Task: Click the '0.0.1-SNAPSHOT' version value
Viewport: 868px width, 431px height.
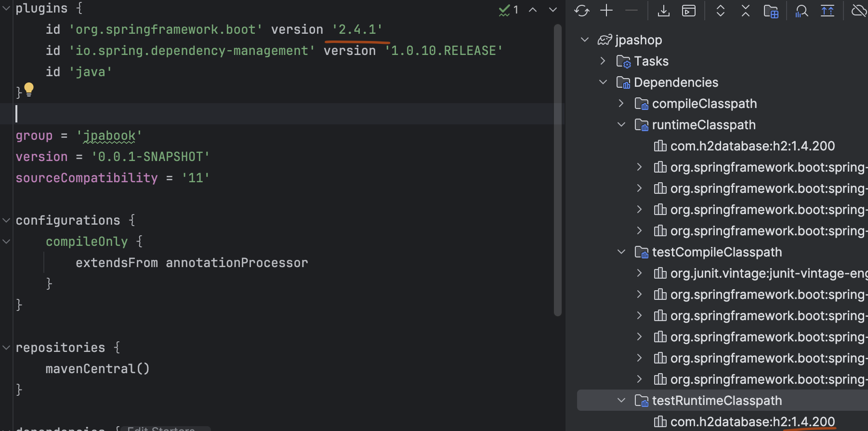Action: [x=150, y=157]
